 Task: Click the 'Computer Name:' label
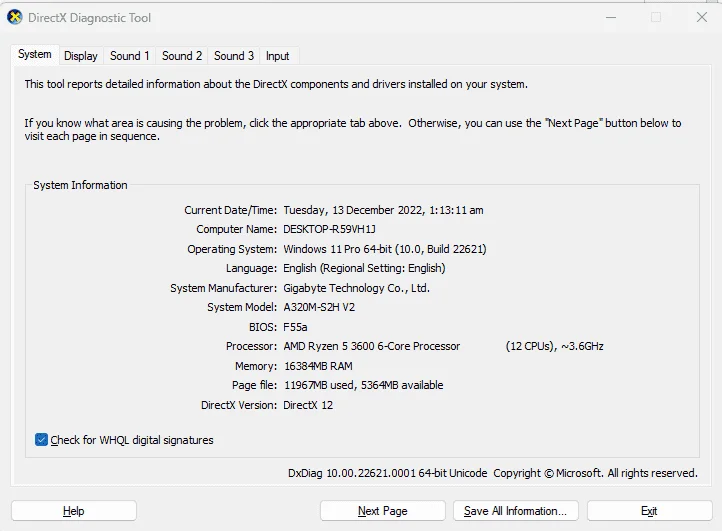click(237, 229)
